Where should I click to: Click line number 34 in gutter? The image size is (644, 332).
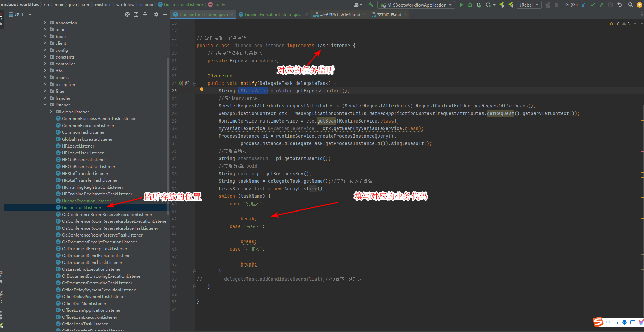(x=175, y=158)
